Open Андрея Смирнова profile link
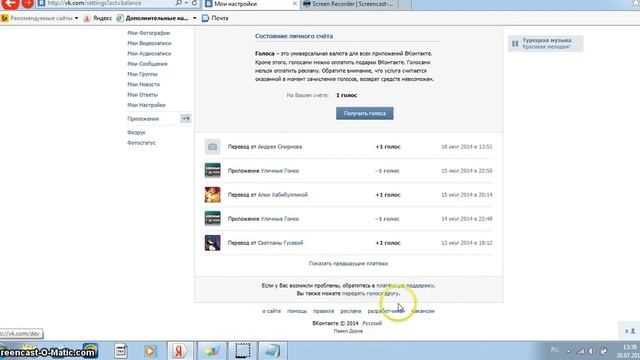The height and width of the screenshot is (360, 640). 280,147
